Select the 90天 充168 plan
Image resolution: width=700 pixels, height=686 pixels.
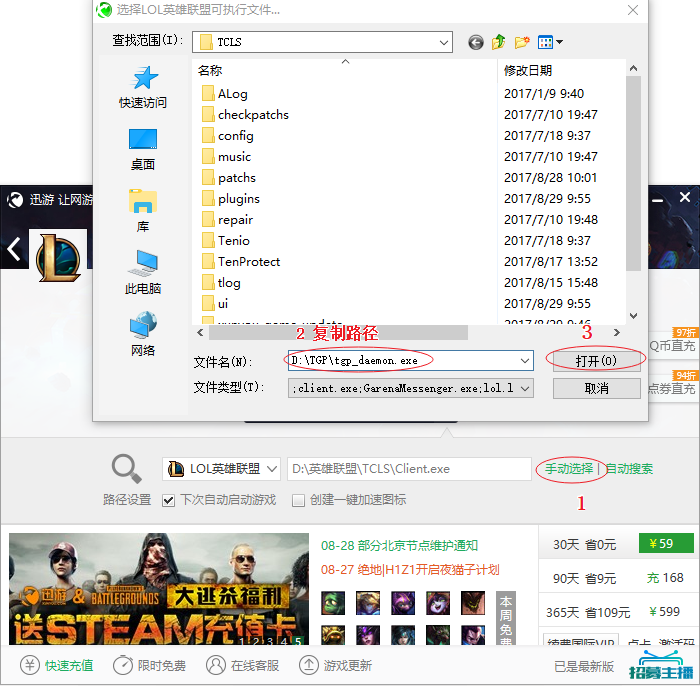pos(618,578)
